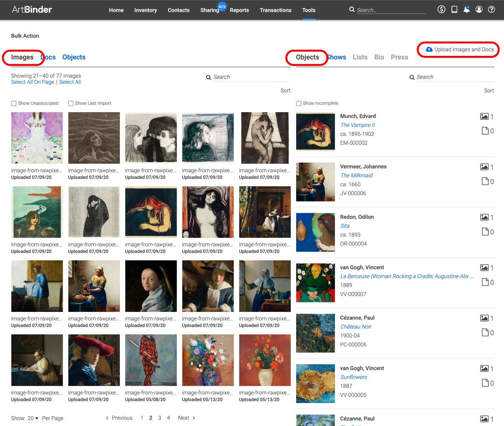Click the document count icon for La Berceuse

click(485, 282)
